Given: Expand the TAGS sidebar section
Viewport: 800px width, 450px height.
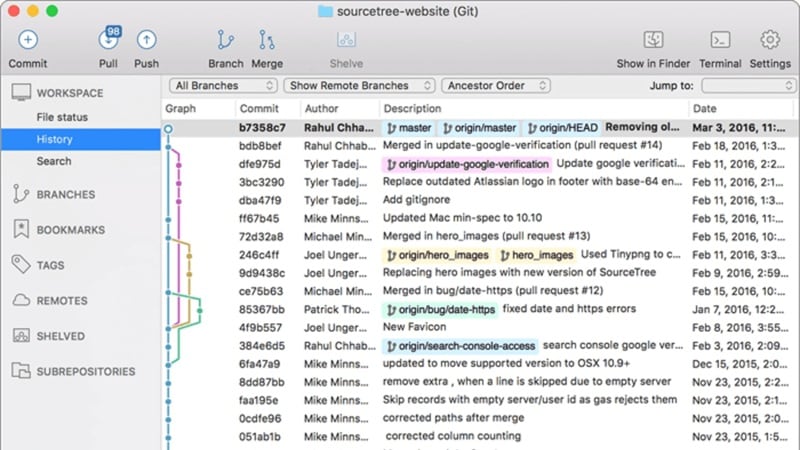Looking at the screenshot, I should coord(51,265).
